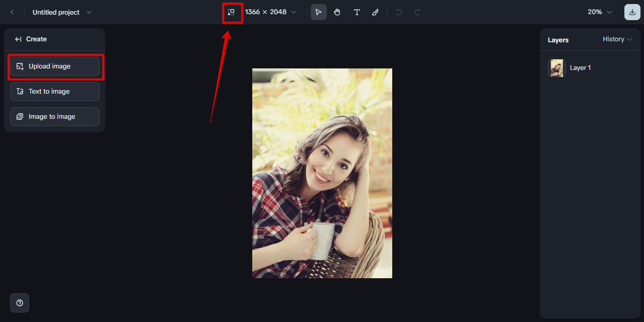Image resolution: width=644 pixels, height=322 pixels.
Task: Click the Upload image button
Action: tap(55, 66)
